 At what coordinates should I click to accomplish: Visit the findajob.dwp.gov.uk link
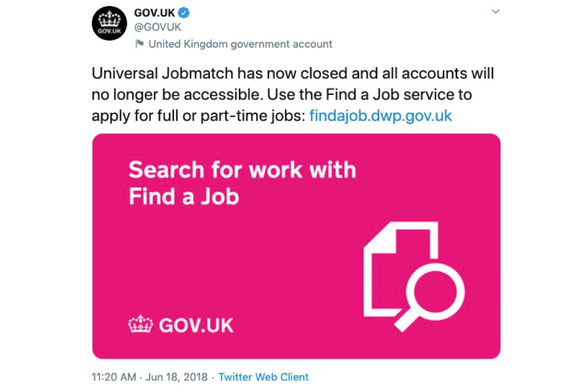380,116
